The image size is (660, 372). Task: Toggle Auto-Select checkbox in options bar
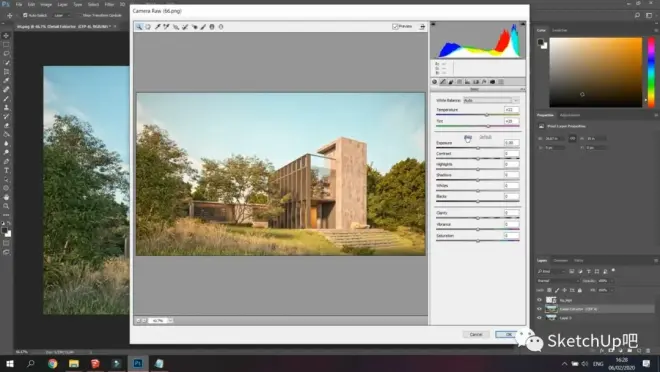(25, 15)
